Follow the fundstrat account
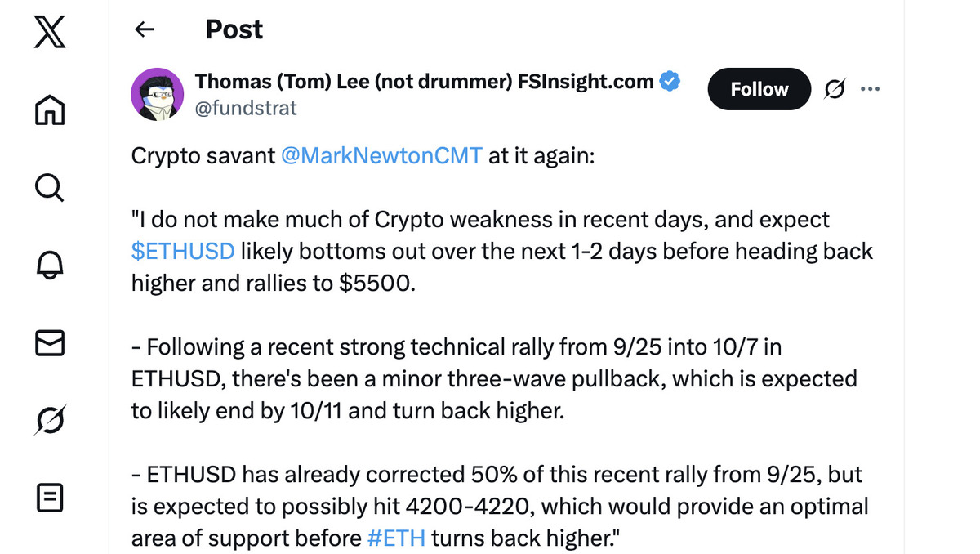 point(759,89)
